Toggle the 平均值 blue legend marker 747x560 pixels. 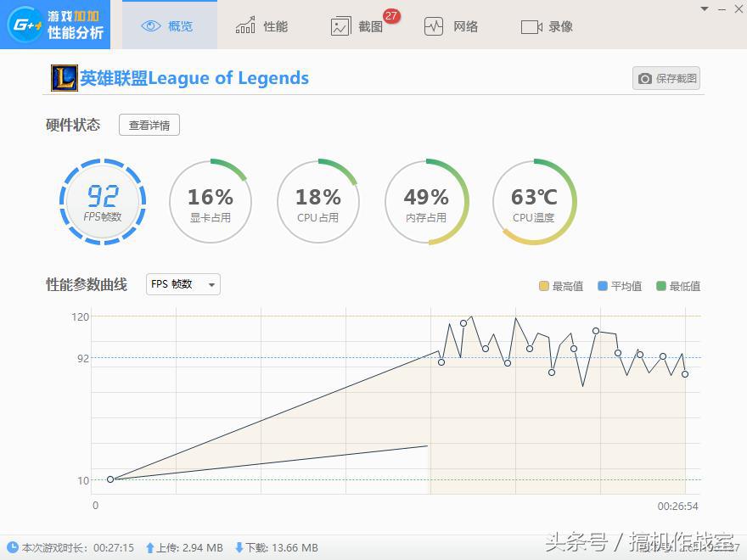603,286
